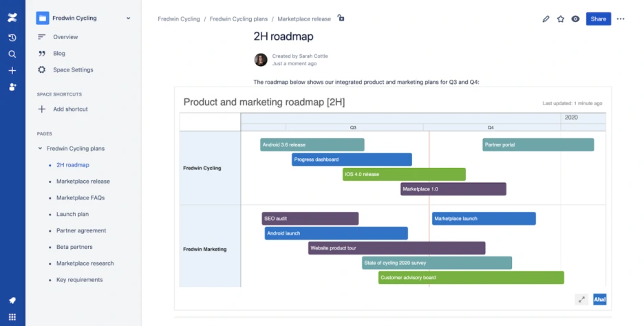The height and width of the screenshot is (326, 644).
Task: Star this page as favorite
Action: click(x=561, y=19)
